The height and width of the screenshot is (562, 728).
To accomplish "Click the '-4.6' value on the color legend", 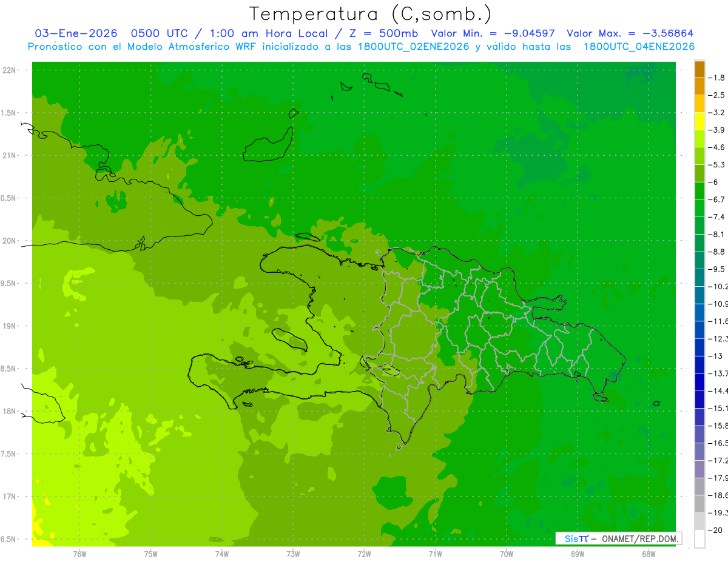I will (x=716, y=147).
